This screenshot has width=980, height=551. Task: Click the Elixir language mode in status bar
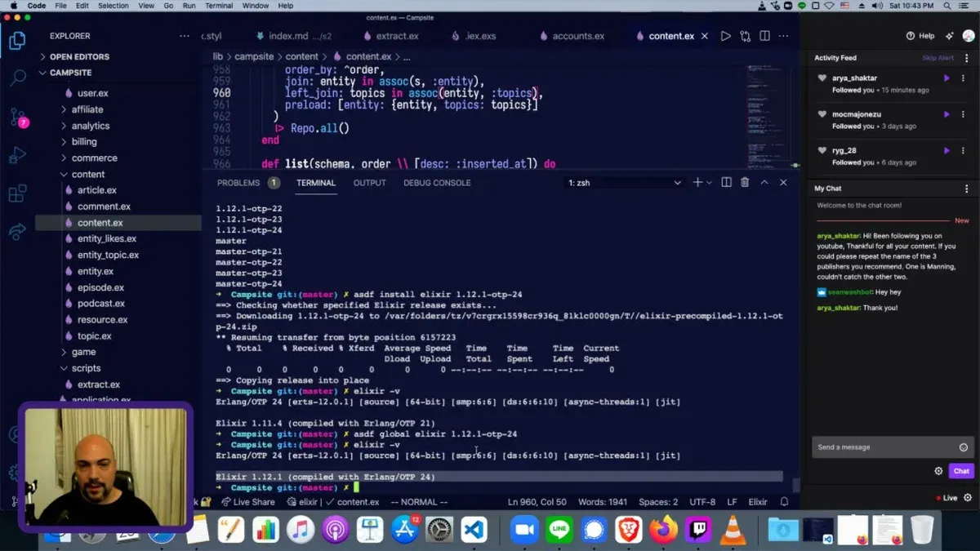758,502
